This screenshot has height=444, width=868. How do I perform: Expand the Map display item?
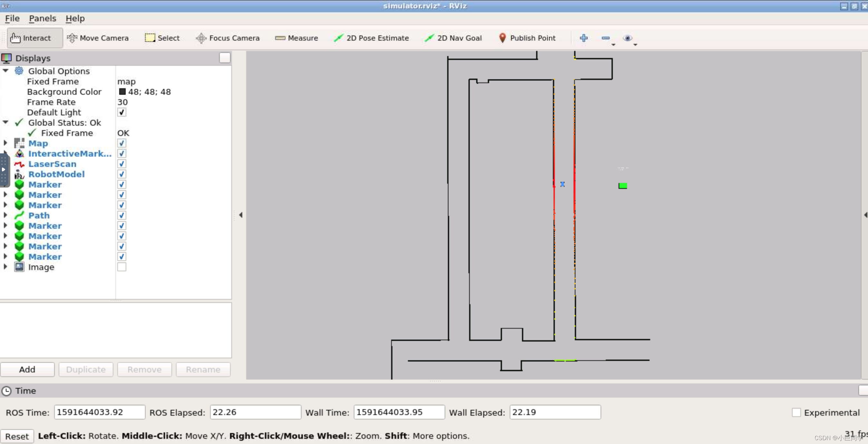click(x=6, y=143)
